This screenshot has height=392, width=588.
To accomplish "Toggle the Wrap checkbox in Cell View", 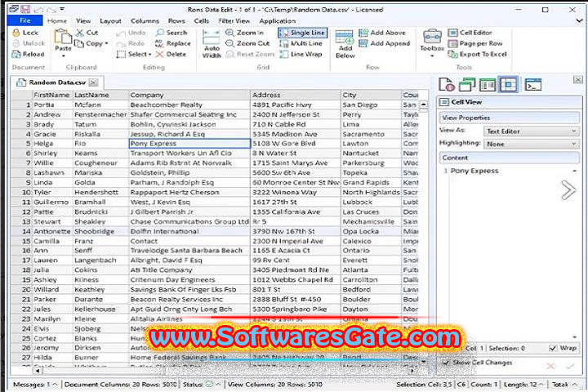I will (553, 349).
